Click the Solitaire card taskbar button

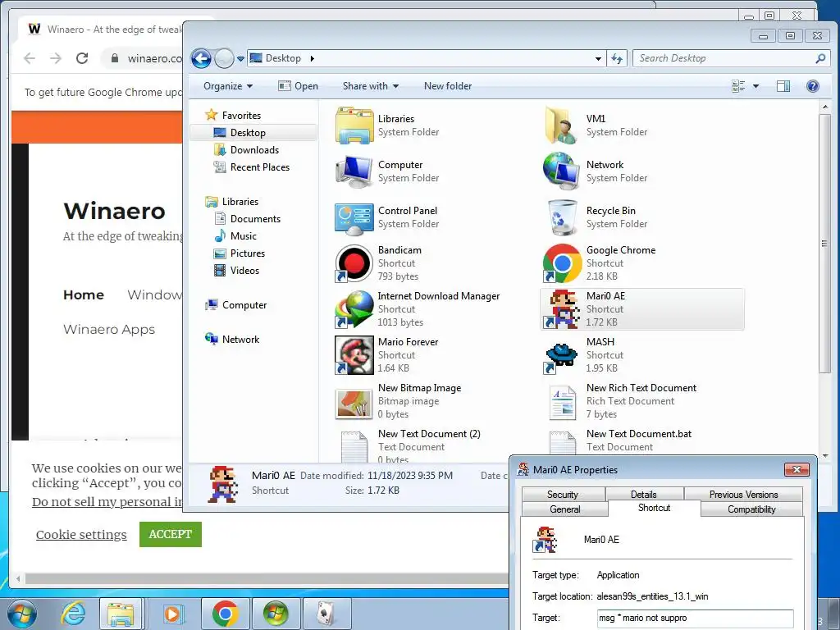(326, 614)
